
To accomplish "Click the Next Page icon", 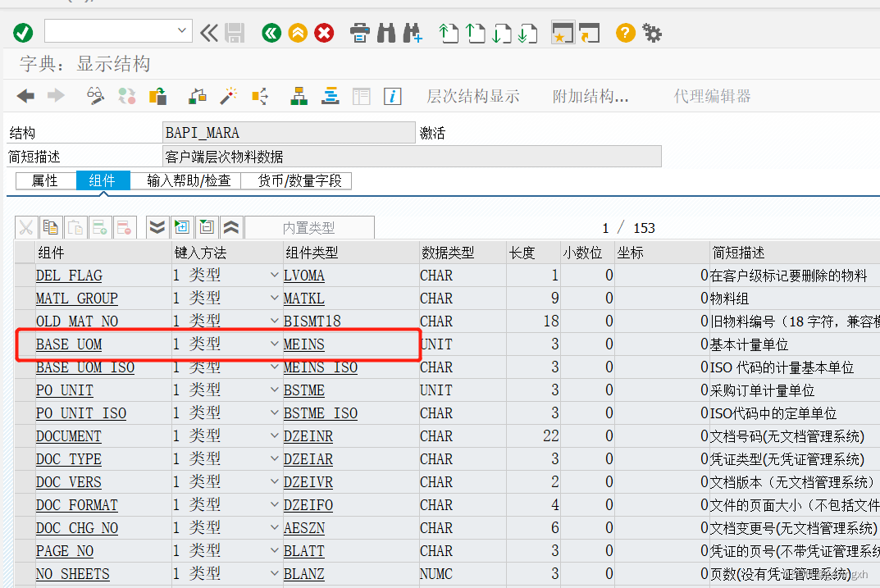I will coord(502,33).
